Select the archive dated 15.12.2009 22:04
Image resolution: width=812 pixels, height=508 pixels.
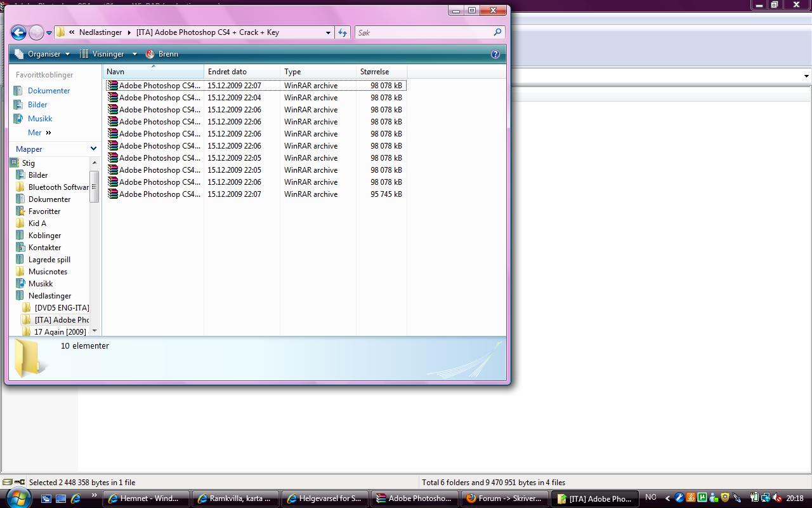[x=256, y=98]
